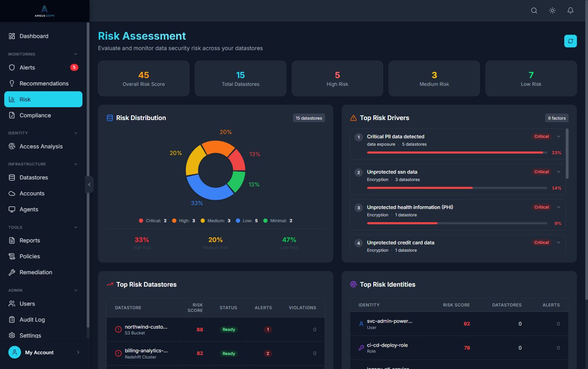This screenshot has width=588, height=369.
Task: Click the Audit Log clipboard icon
Action: pyautogui.click(x=12, y=320)
